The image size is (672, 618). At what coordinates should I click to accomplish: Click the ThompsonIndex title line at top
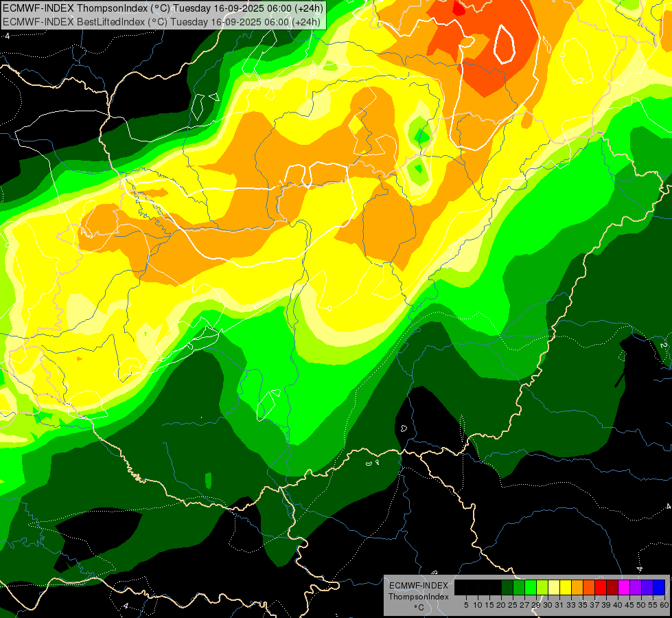coord(161,8)
